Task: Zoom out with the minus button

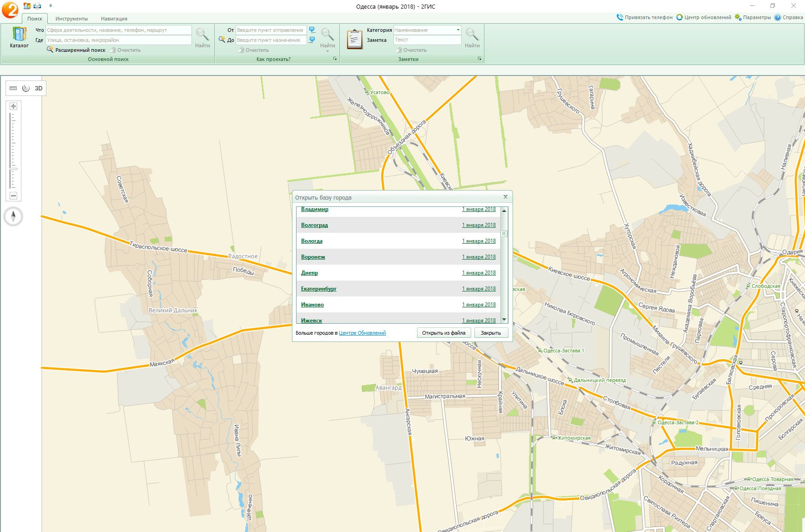Action: (x=14, y=196)
